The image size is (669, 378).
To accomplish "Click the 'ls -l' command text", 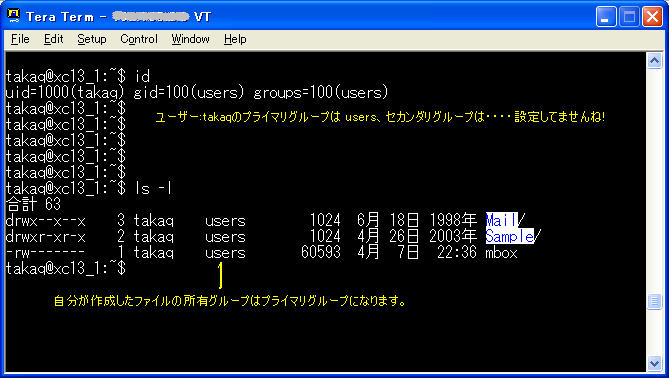I will [153, 188].
